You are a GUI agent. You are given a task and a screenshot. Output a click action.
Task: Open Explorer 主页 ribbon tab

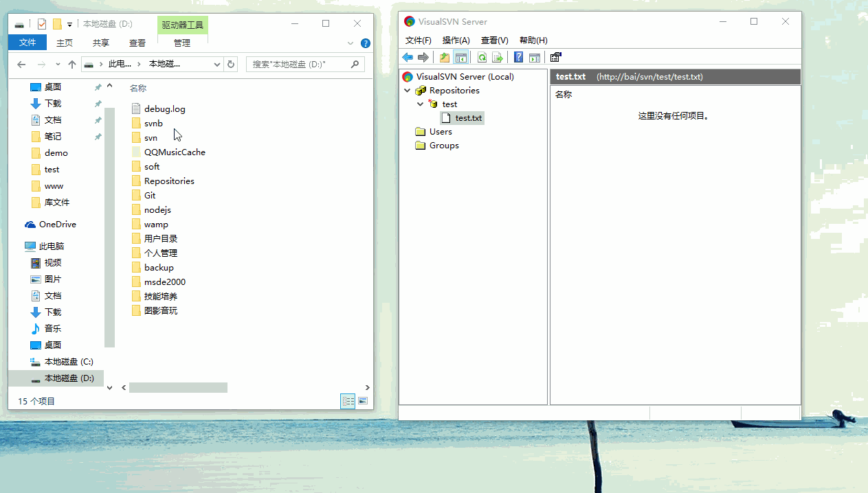point(65,43)
